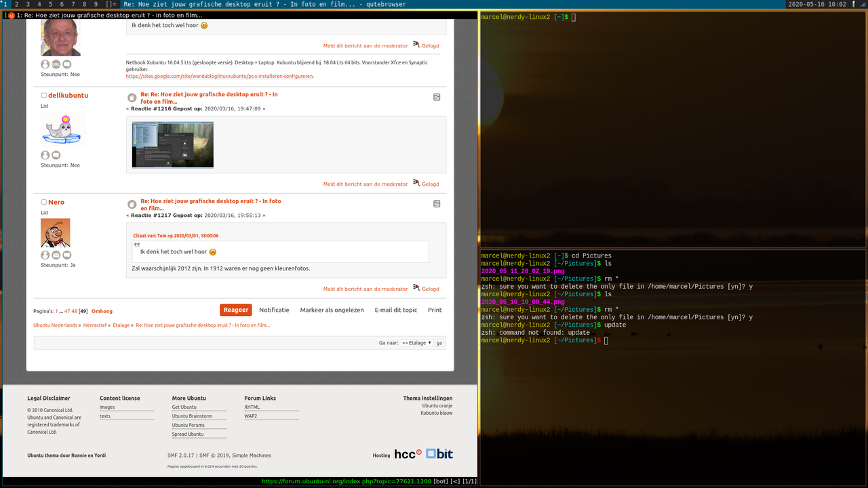Image resolution: width=868 pixels, height=488 pixels.
Task: Switch to dwm tag 1
Action: point(6,4)
